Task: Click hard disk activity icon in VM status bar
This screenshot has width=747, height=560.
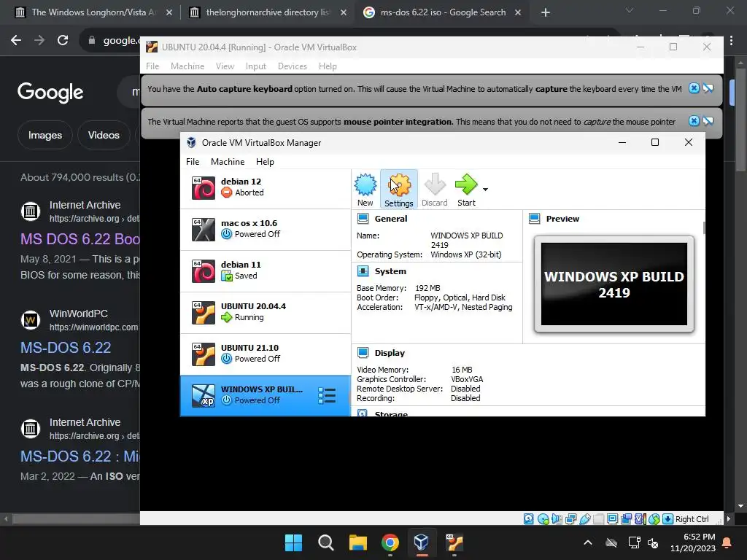Action: click(529, 519)
